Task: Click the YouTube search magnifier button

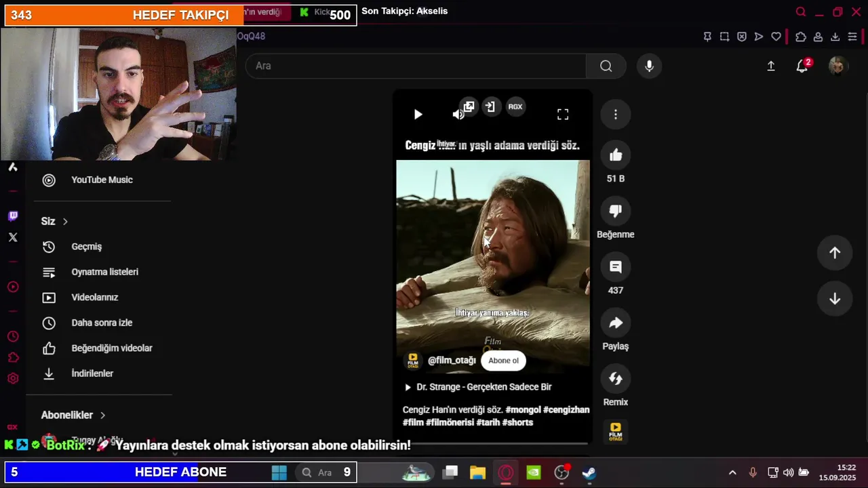Action: point(606,66)
